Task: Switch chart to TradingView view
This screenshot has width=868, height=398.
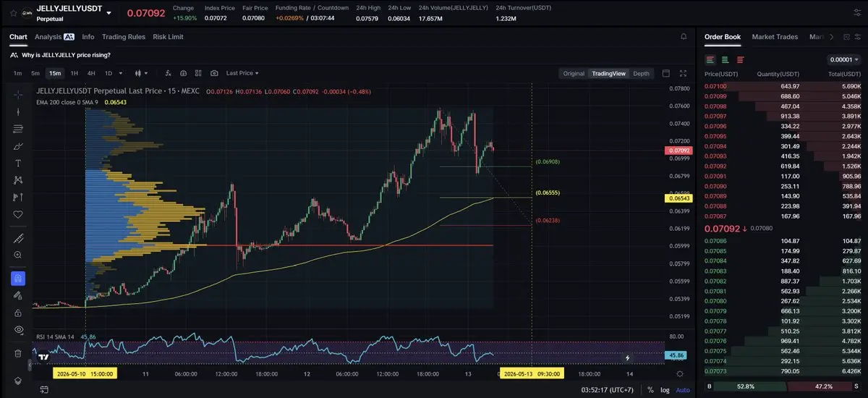Action: (x=608, y=73)
